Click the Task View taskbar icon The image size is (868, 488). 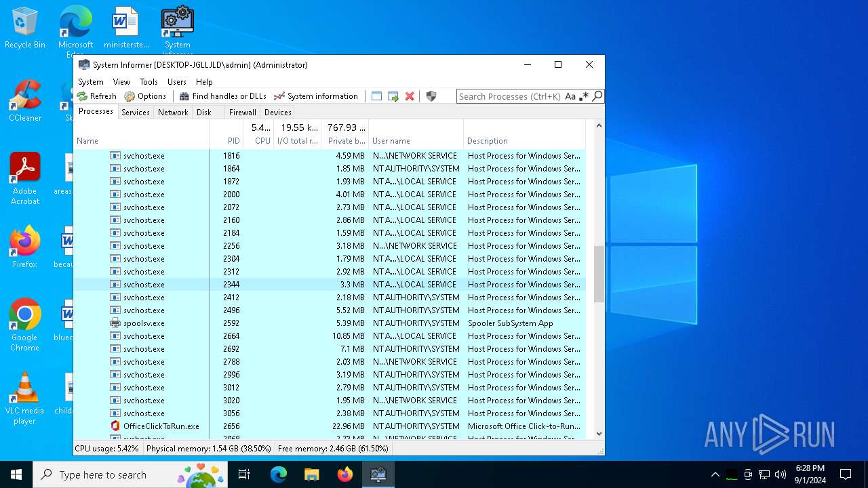pos(244,474)
